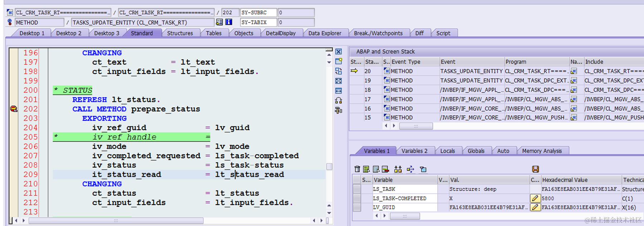Open the Tables tab
The height and width of the screenshot is (226, 644).
point(214,33)
